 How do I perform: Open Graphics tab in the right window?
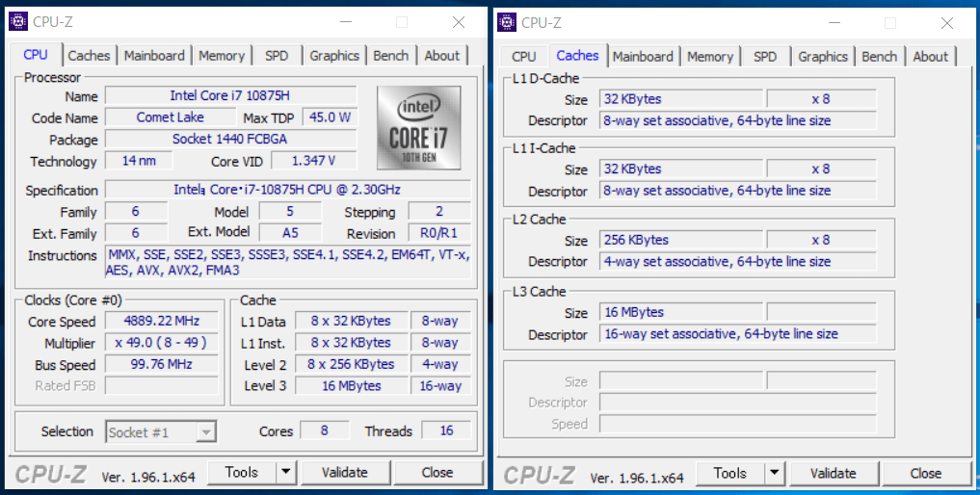pos(823,56)
